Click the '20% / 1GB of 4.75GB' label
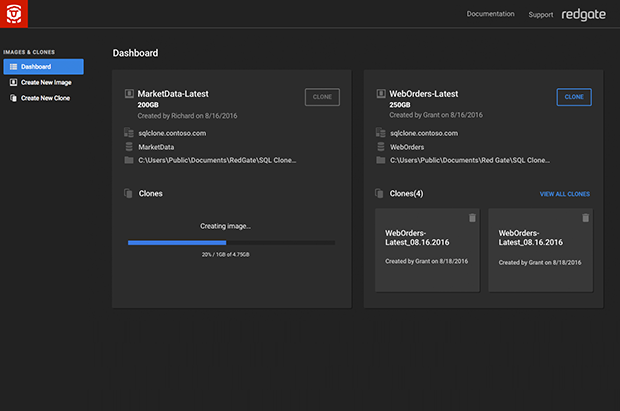This screenshot has width=620, height=411. point(225,254)
